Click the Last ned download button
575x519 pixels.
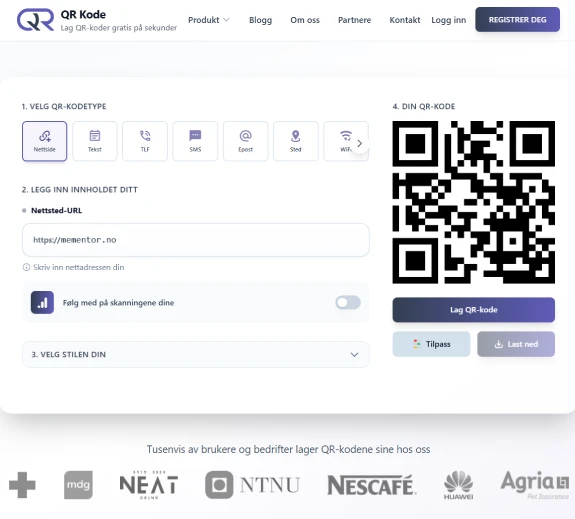pyautogui.click(x=516, y=344)
